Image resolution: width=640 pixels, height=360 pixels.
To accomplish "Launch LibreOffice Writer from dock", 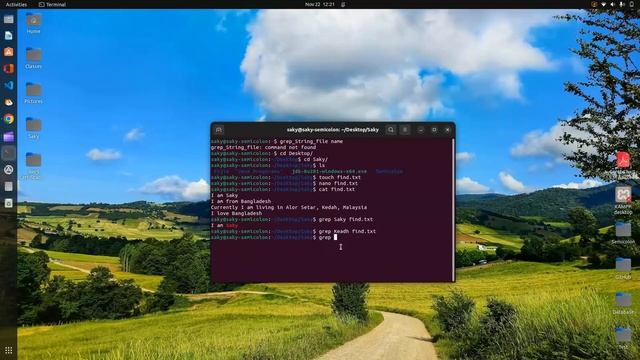I will point(9,36).
